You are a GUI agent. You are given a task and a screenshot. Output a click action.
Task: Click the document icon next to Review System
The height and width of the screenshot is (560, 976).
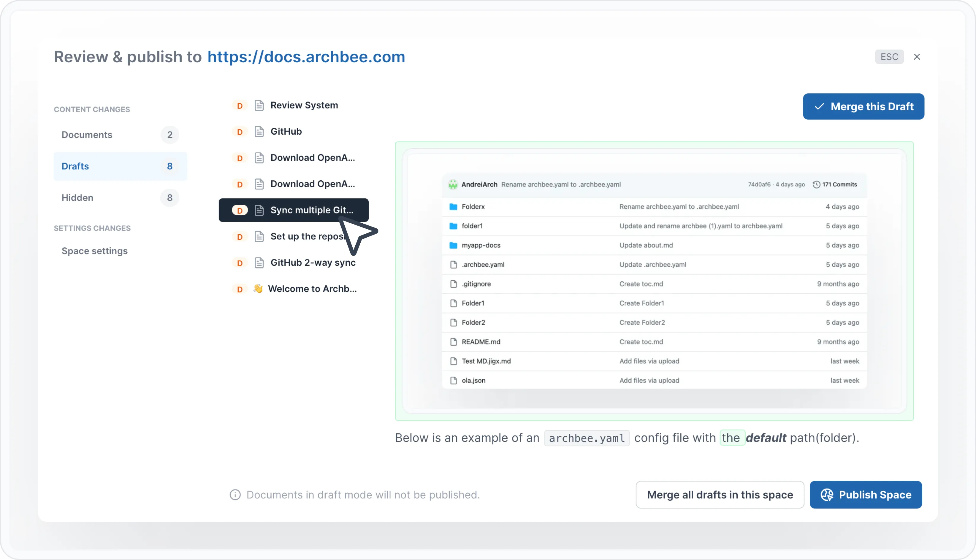pyautogui.click(x=259, y=105)
